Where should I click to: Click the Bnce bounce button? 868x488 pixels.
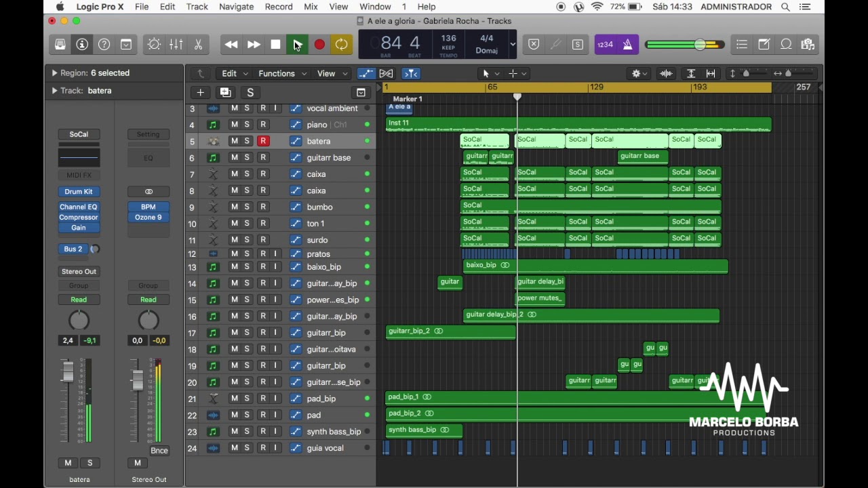click(x=159, y=451)
